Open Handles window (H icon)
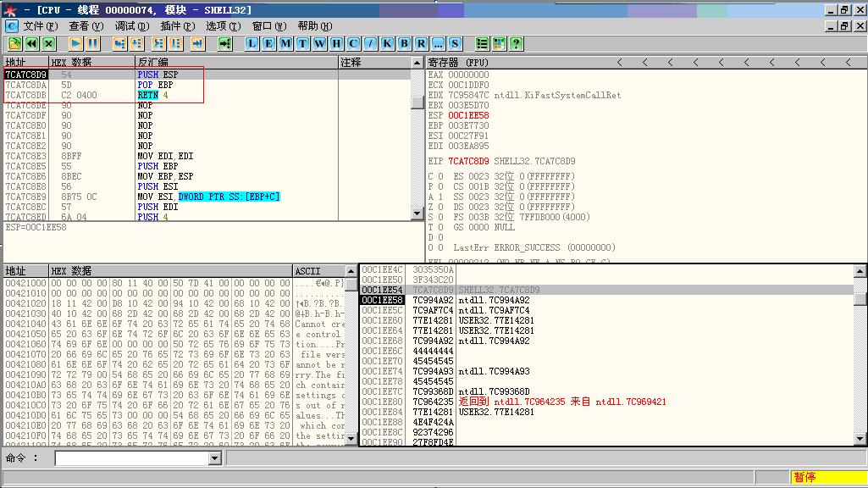 (336, 44)
